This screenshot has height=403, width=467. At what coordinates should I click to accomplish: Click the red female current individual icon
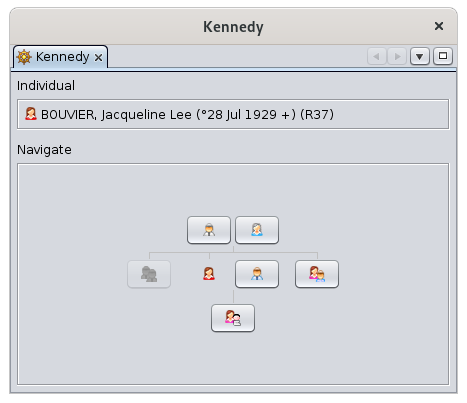tap(209, 274)
